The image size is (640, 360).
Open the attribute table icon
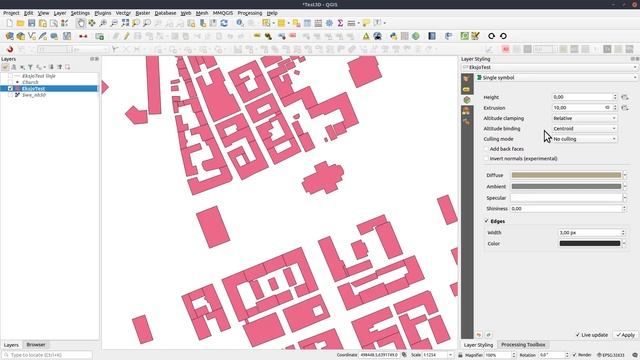click(x=307, y=23)
